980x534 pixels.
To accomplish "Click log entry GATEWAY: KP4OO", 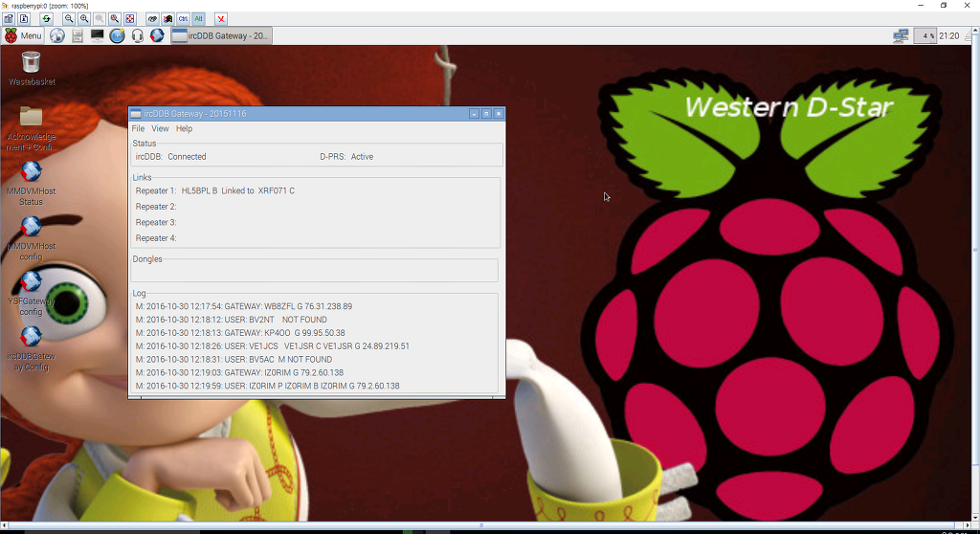I will pyautogui.click(x=240, y=333).
